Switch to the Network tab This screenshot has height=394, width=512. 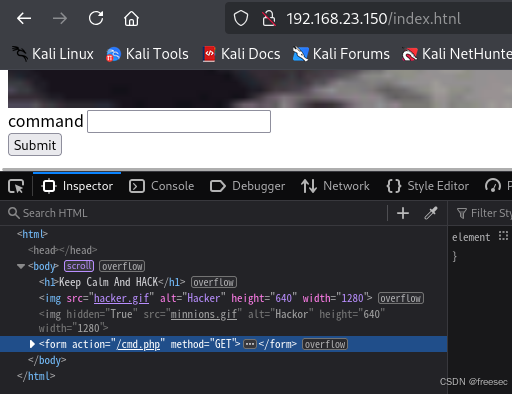[335, 186]
